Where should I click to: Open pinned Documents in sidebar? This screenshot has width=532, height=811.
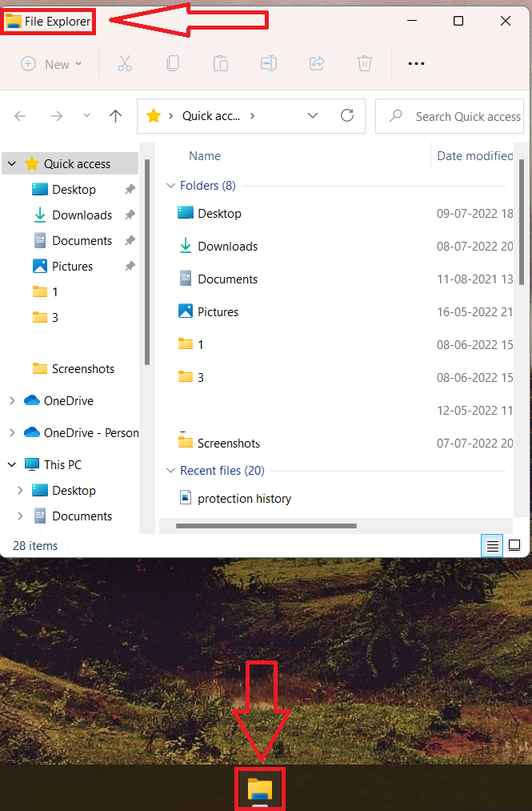[x=82, y=240]
